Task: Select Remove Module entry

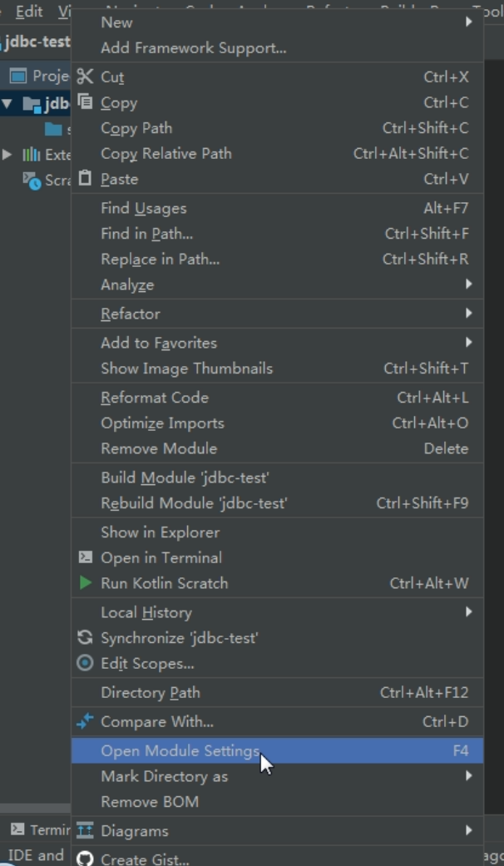Action: [277, 448]
